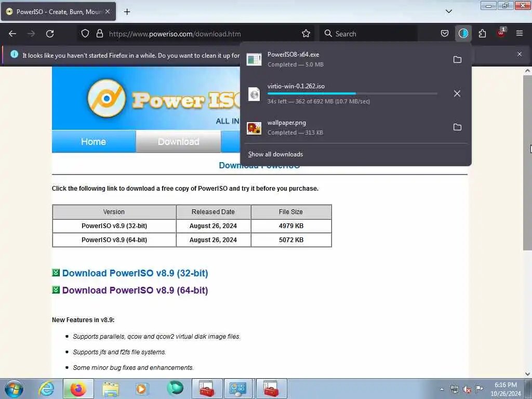This screenshot has width=532, height=399.
Task: Open the Pocket save icon
Action: click(445, 34)
